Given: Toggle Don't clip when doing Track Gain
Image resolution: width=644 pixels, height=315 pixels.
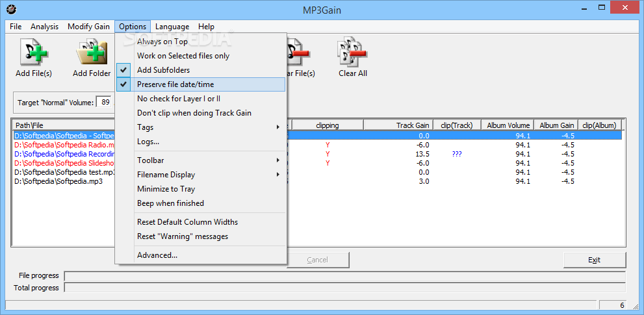Looking at the screenshot, I should [200, 113].
